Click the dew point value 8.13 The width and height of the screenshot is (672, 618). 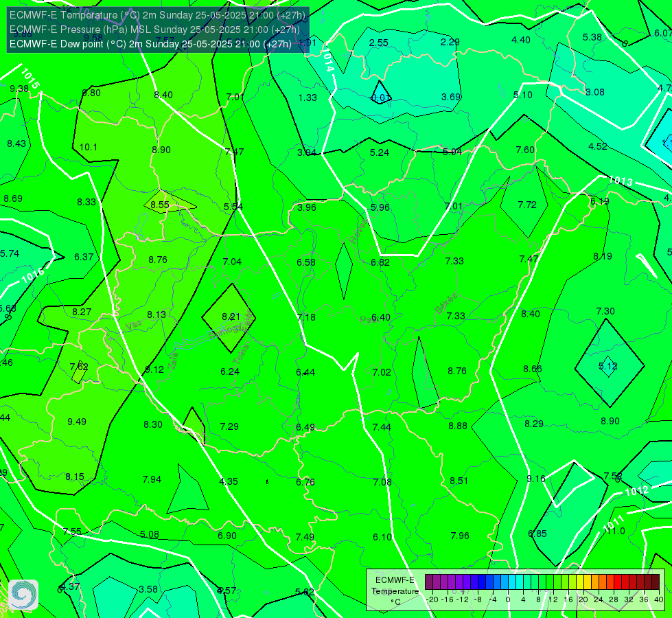click(x=157, y=314)
